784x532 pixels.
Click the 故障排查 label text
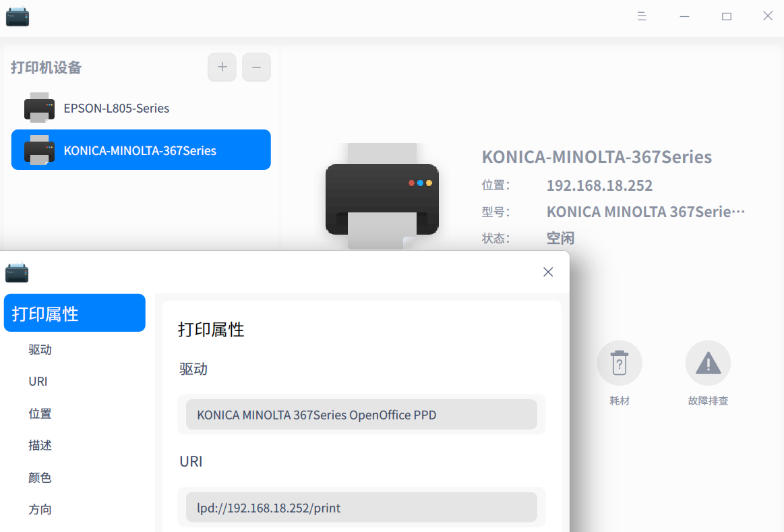click(708, 401)
